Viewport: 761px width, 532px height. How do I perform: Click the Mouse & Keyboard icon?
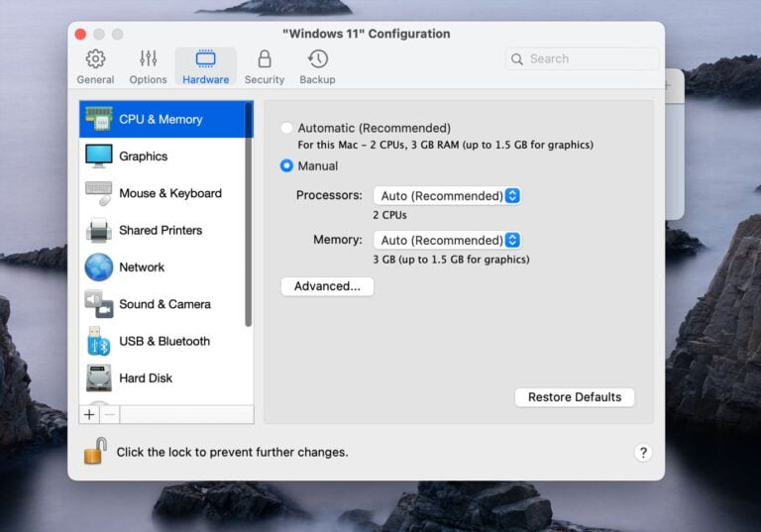(99, 193)
